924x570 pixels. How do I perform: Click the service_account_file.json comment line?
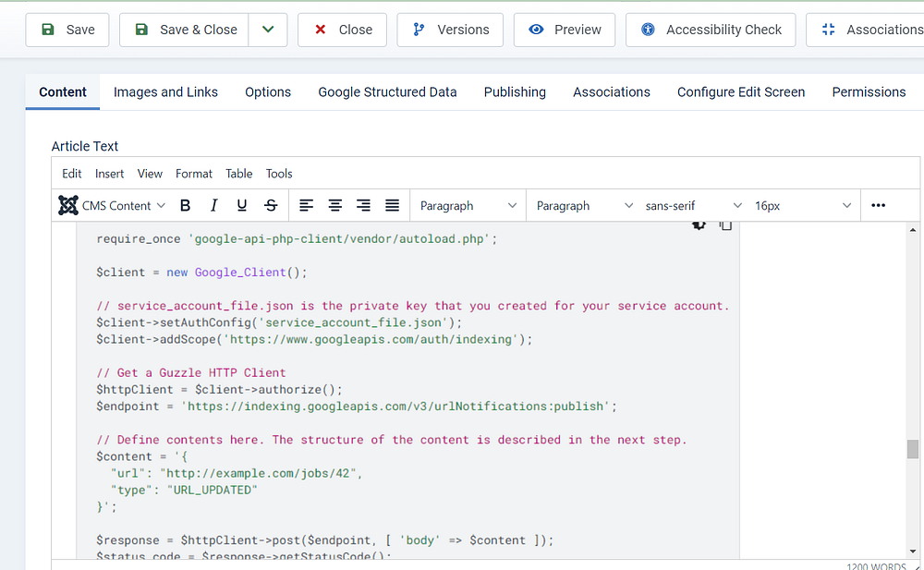[412, 306]
